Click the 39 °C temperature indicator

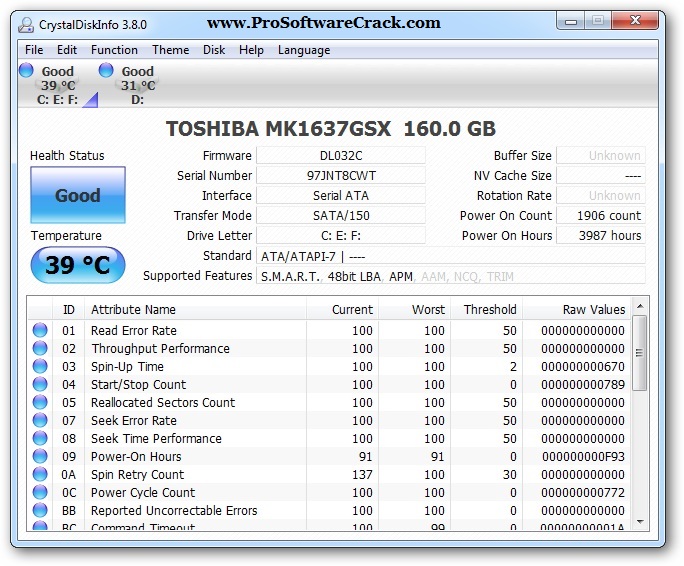78,265
